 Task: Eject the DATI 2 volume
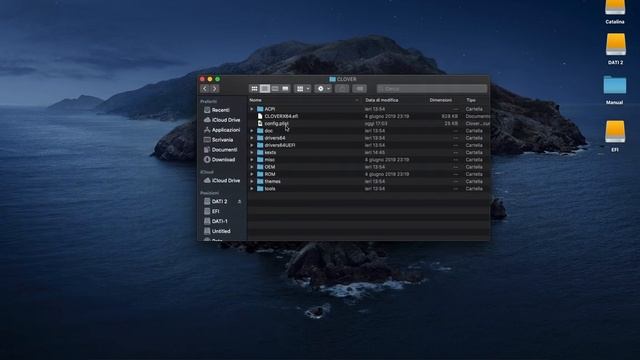tap(240, 201)
